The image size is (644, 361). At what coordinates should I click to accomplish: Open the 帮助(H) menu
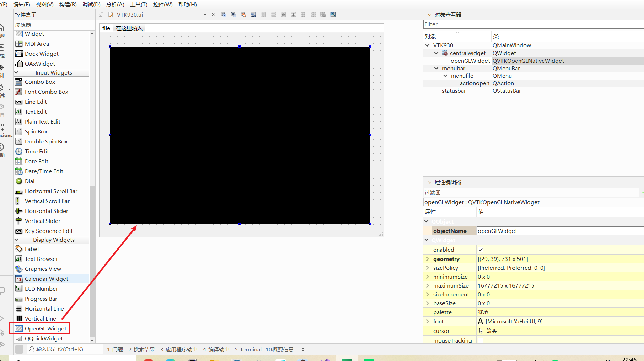click(188, 4)
